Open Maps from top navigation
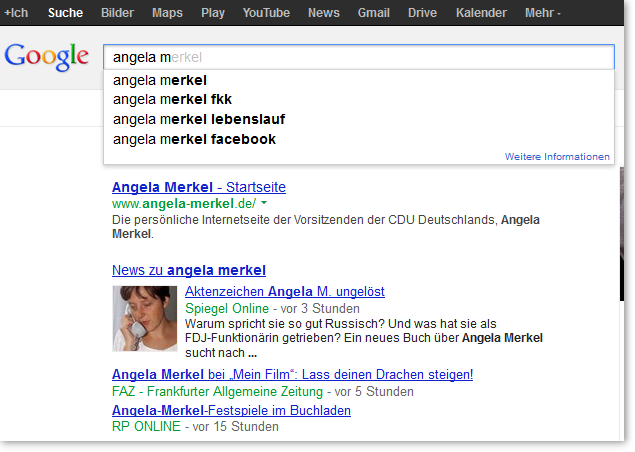This screenshot has height=452, width=635. [167, 13]
